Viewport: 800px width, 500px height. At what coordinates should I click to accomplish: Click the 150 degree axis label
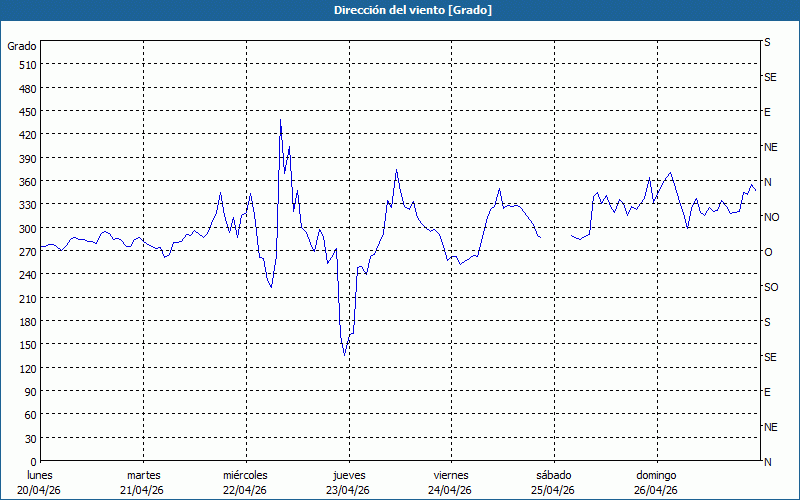(x=24, y=345)
